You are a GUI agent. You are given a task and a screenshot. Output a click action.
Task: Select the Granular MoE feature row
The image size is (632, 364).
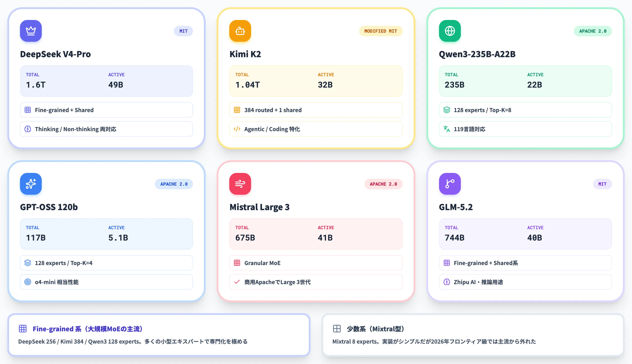(x=316, y=263)
